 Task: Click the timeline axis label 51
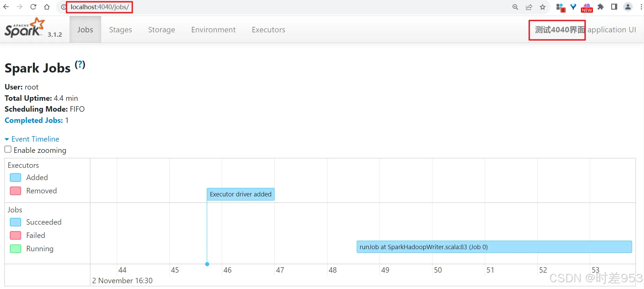[490, 270]
